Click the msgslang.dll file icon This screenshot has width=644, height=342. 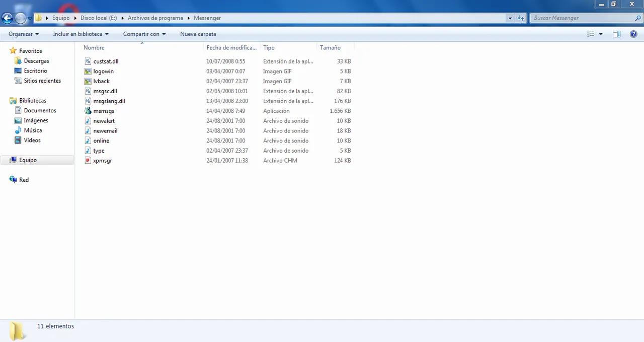click(88, 101)
